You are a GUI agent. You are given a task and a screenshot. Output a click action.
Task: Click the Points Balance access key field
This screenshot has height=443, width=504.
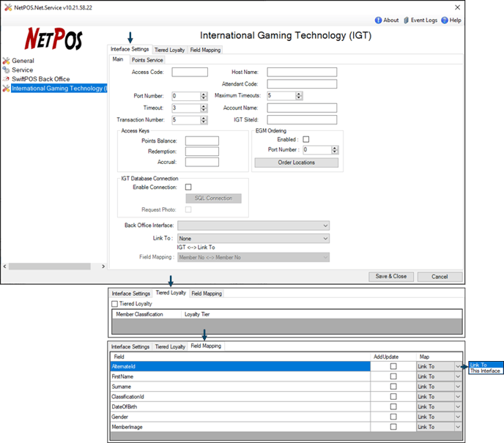point(202,141)
